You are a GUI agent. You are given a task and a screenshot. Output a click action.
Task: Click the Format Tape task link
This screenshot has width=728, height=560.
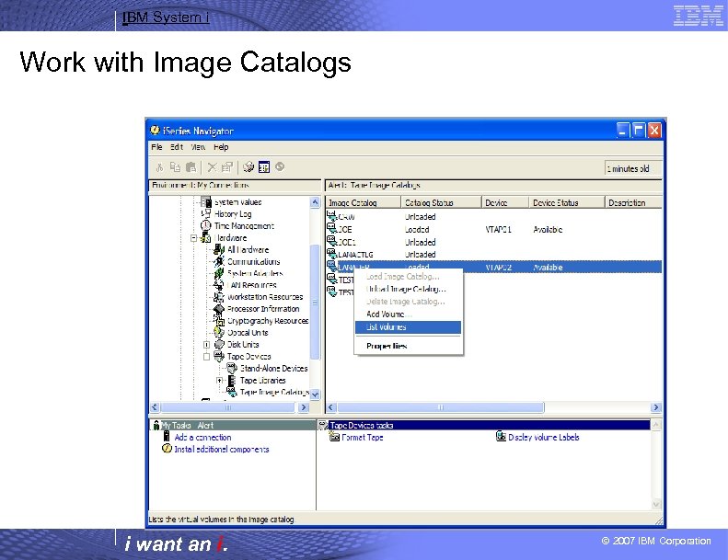tap(363, 437)
